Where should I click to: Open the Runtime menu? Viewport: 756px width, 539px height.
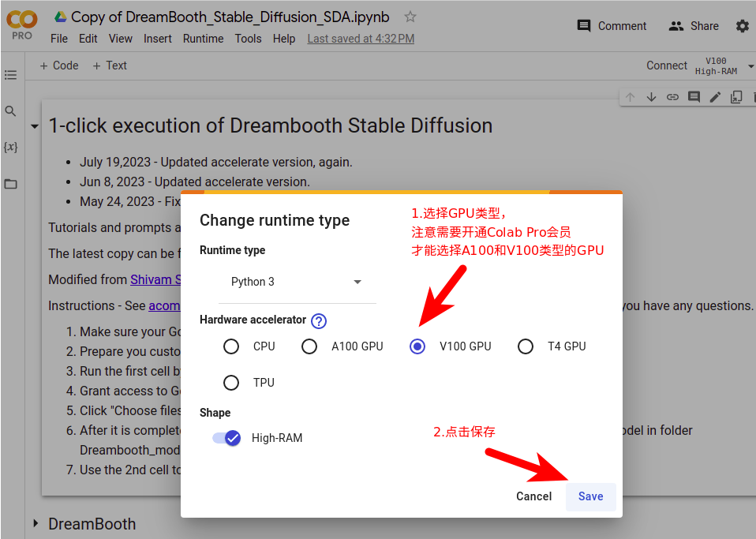(x=203, y=38)
